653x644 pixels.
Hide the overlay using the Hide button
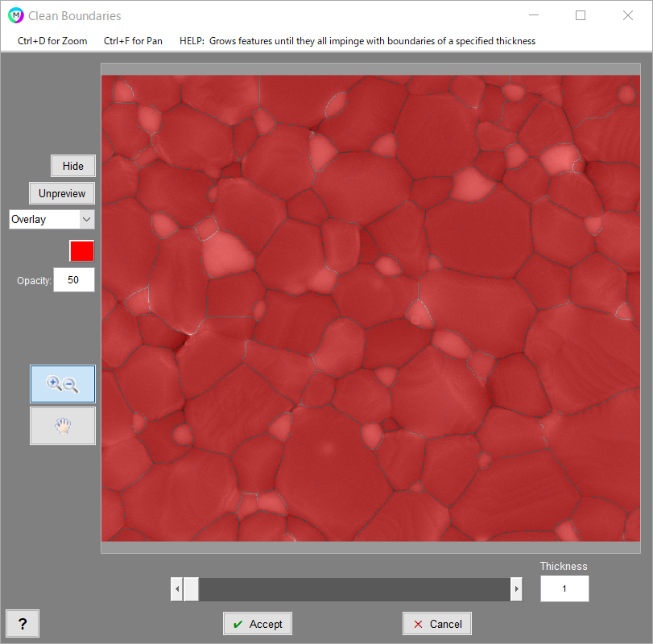(x=73, y=166)
